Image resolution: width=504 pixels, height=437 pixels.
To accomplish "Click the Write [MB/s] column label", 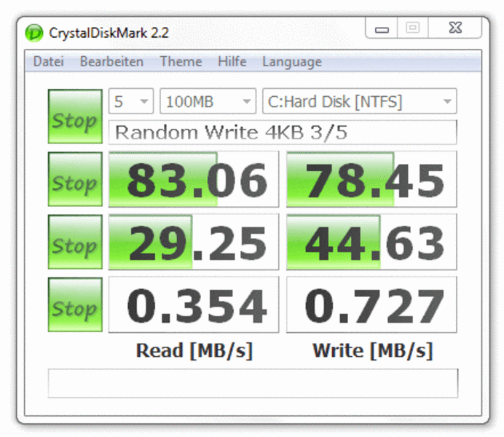I will [x=372, y=350].
